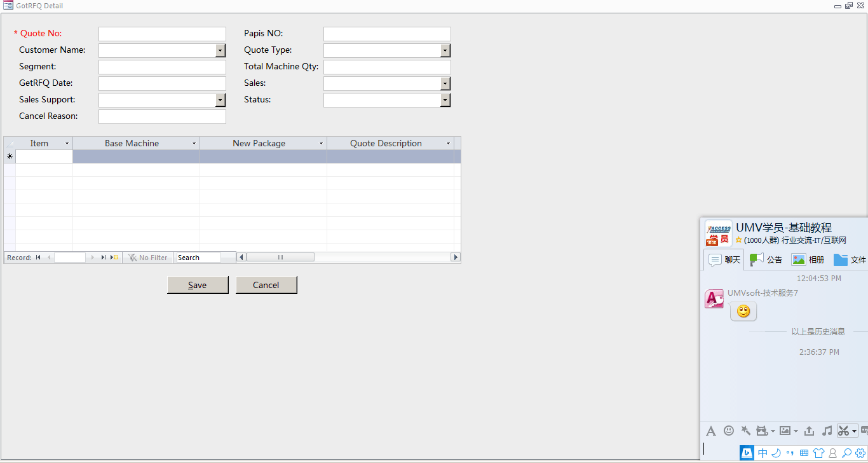
Task: Expand the Quote Type combo box
Action: (445, 50)
